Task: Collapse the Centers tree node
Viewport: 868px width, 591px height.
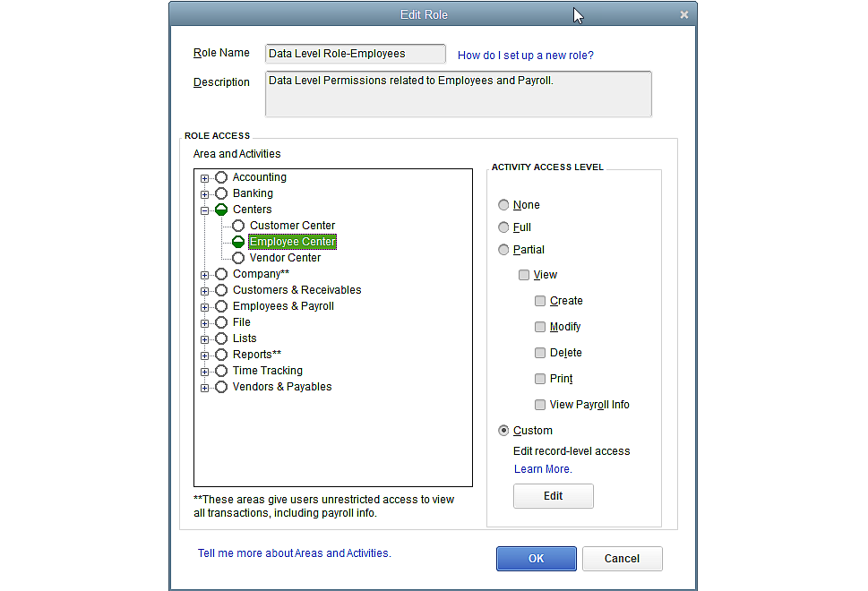Action: pyautogui.click(x=205, y=210)
